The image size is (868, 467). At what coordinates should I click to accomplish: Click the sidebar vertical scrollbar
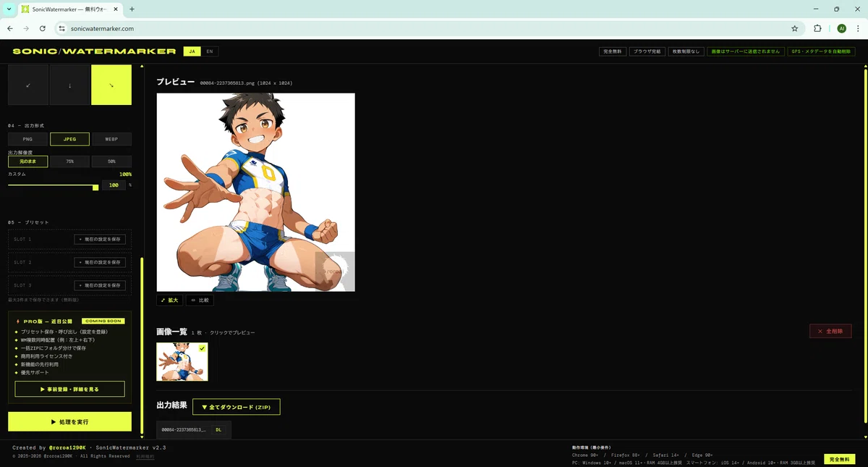(142, 346)
